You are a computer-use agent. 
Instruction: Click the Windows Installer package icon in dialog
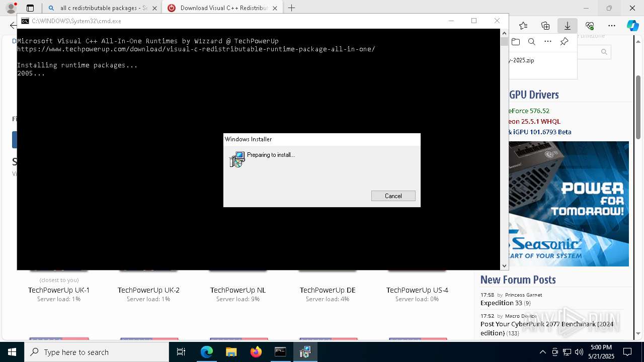237,159
